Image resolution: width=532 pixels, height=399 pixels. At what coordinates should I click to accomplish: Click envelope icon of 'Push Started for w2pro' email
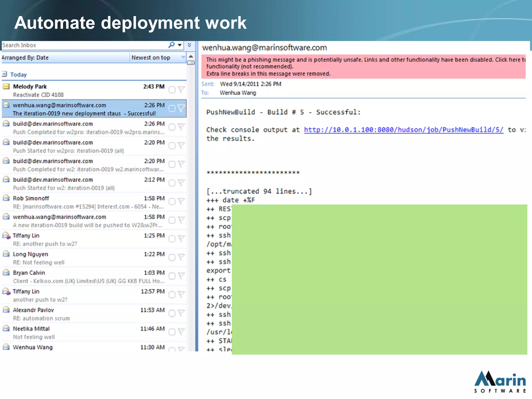coord(6,142)
